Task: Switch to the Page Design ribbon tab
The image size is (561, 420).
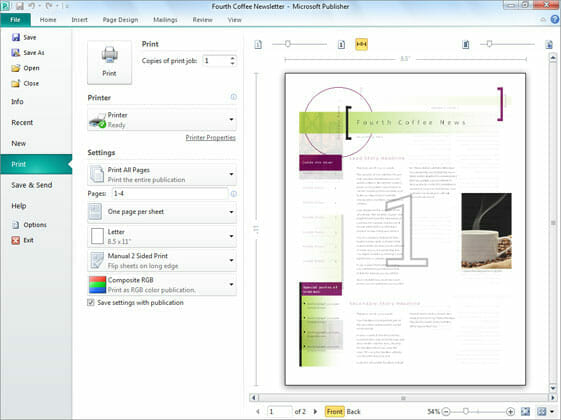Action: click(x=120, y=20)
